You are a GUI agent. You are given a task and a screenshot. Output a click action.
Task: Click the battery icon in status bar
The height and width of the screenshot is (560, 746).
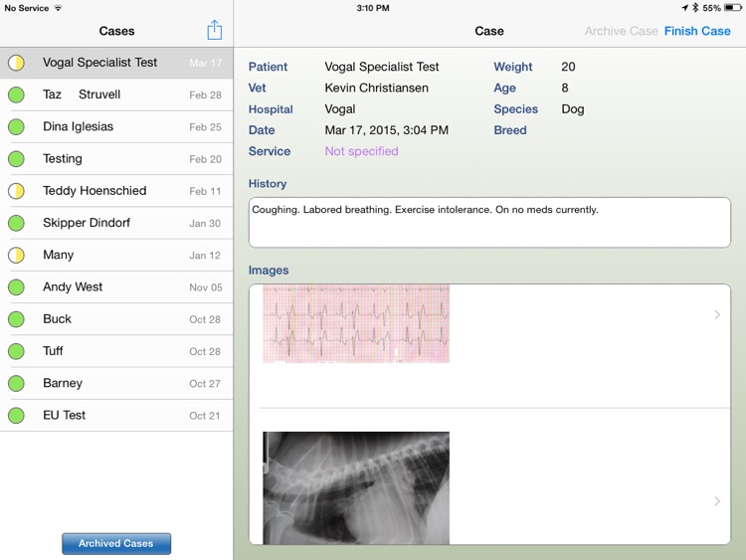[x=732, y=8]
